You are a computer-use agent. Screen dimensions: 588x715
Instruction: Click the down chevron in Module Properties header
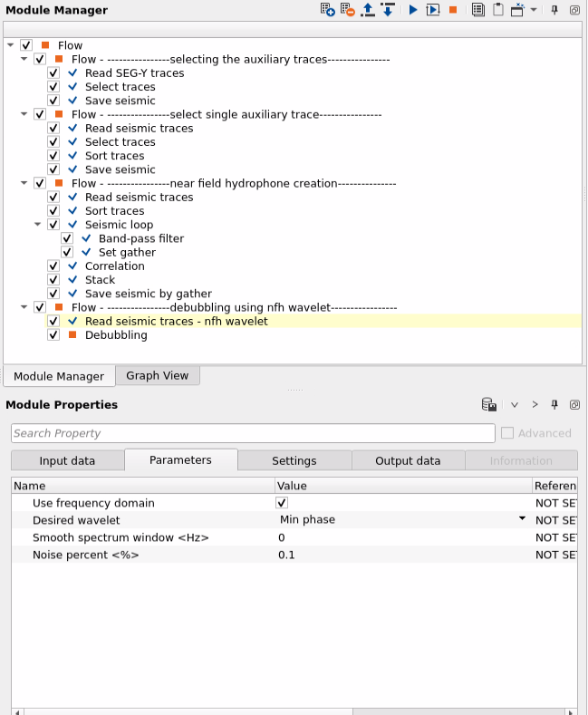point(515,404)
